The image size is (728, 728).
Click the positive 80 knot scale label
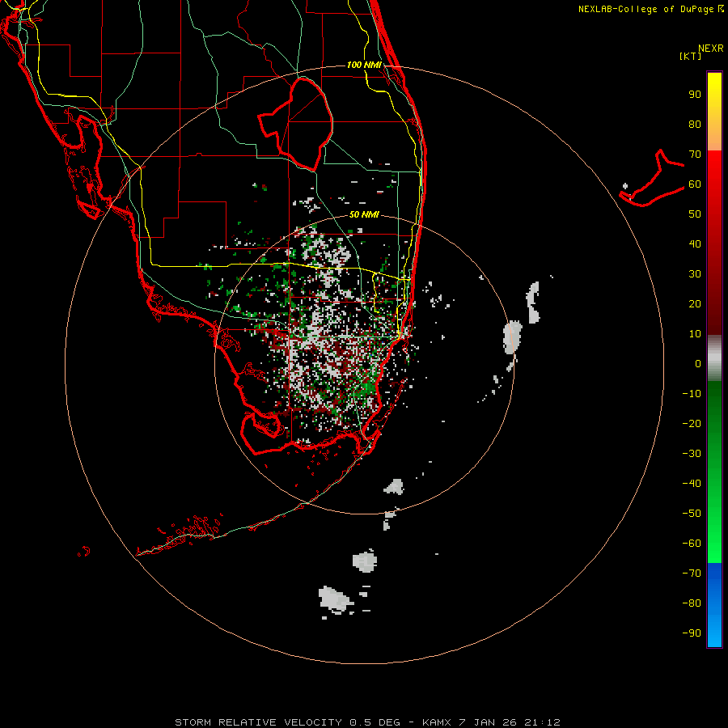coord(695,125)
